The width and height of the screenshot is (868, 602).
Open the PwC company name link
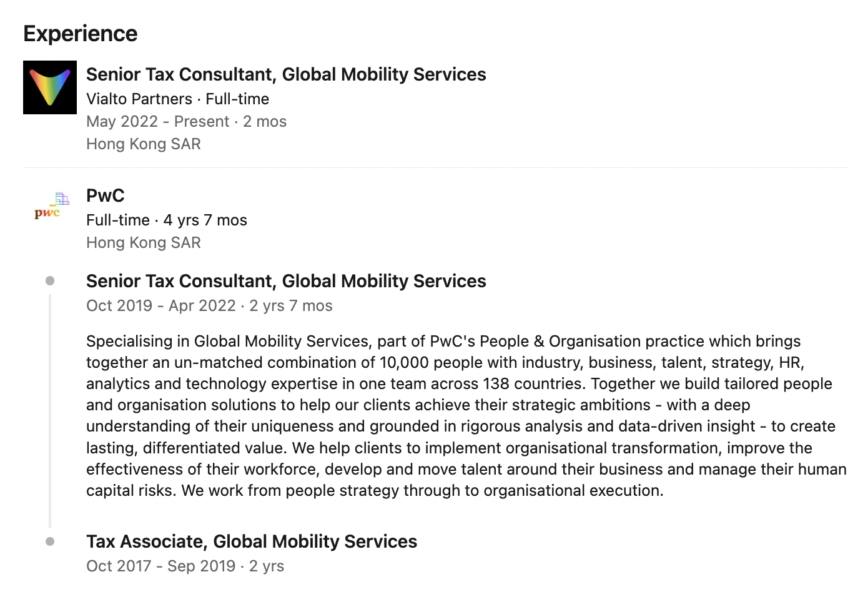pos(106,195)
